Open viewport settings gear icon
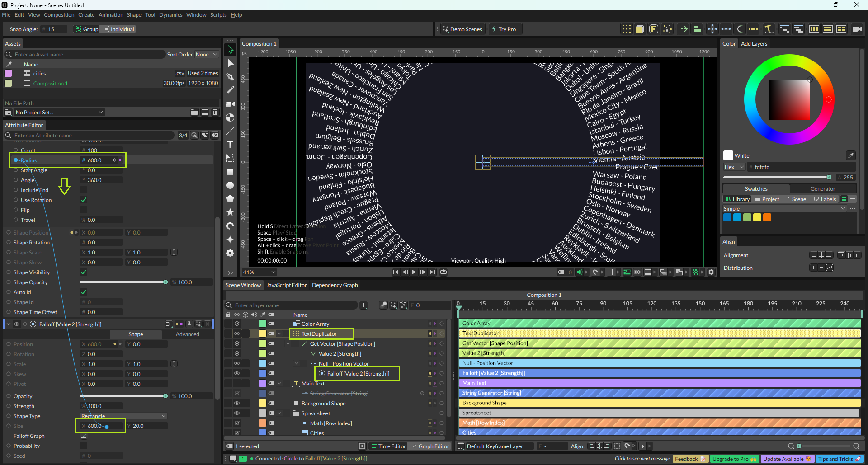This screenshot has height=465, width=868. point(711,272)
